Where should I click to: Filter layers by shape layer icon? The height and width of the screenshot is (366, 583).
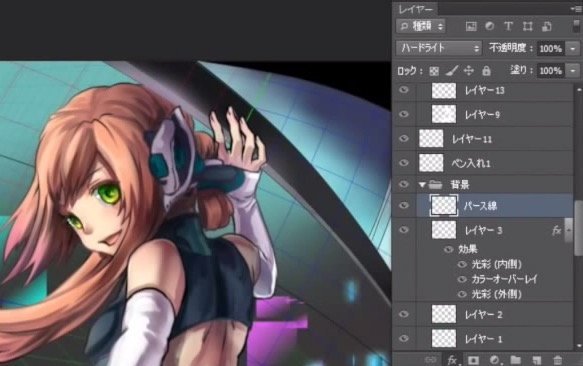point(527,26)
